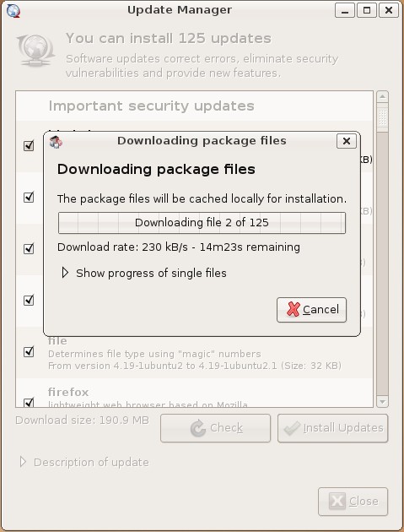Viewport: 404px width, 532px height.
Task: Click the scroll up arrow of update list
Action: coord(382,97)
